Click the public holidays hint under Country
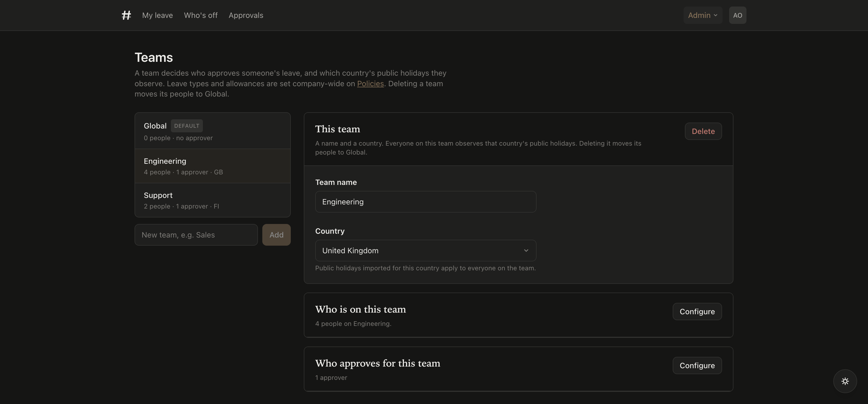Image resolution: width=868 pixels, height=404 pixels. click(x=425, y=268)
